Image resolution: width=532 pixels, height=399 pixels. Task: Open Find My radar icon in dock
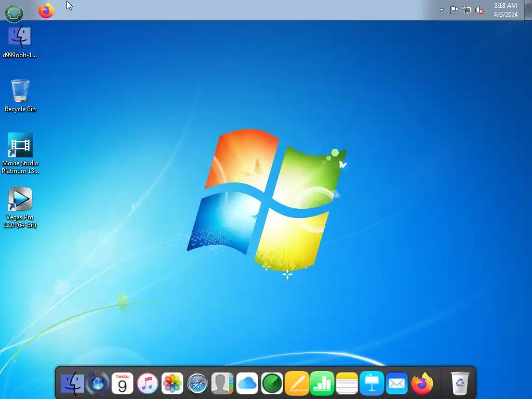(272, 383)
